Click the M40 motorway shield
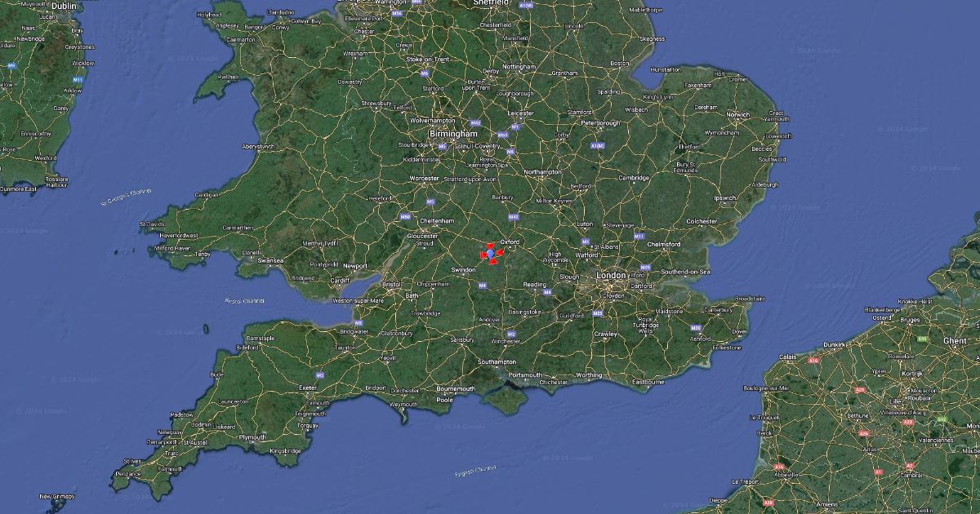Viewport: 980px width, 514px height. point(514,217)
